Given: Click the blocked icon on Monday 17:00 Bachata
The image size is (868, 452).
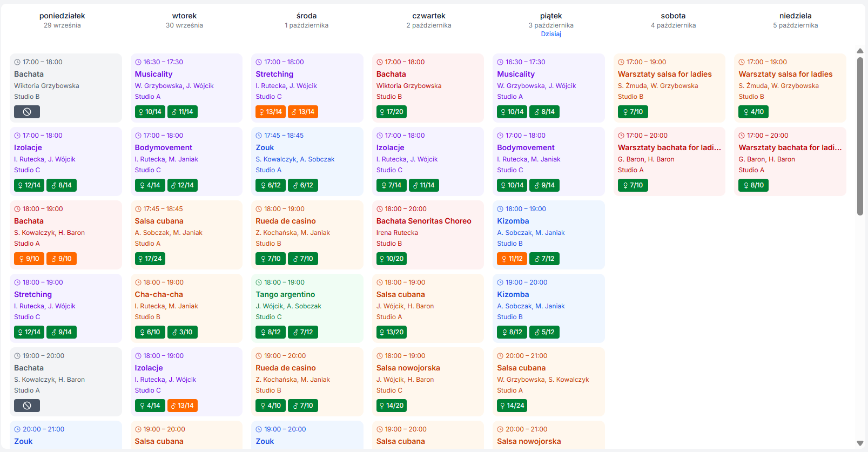Looking at the screenshot, I should tap(27, 112).
